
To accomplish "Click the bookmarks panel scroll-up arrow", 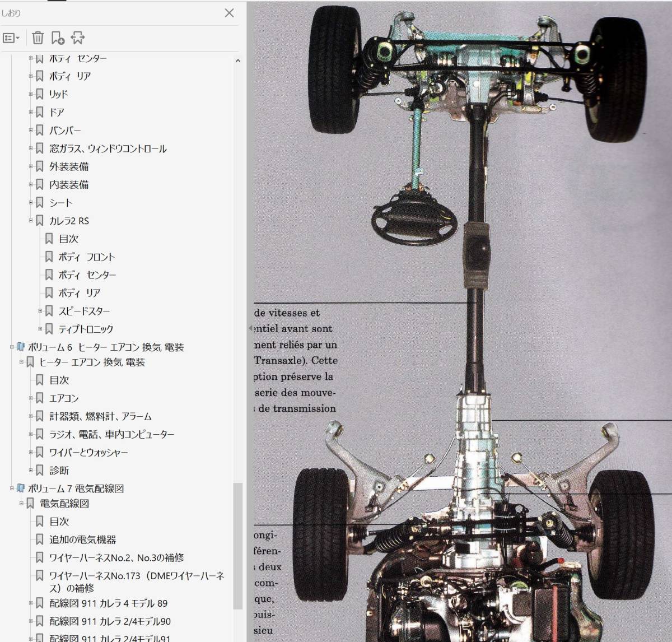I will [237, 61].
